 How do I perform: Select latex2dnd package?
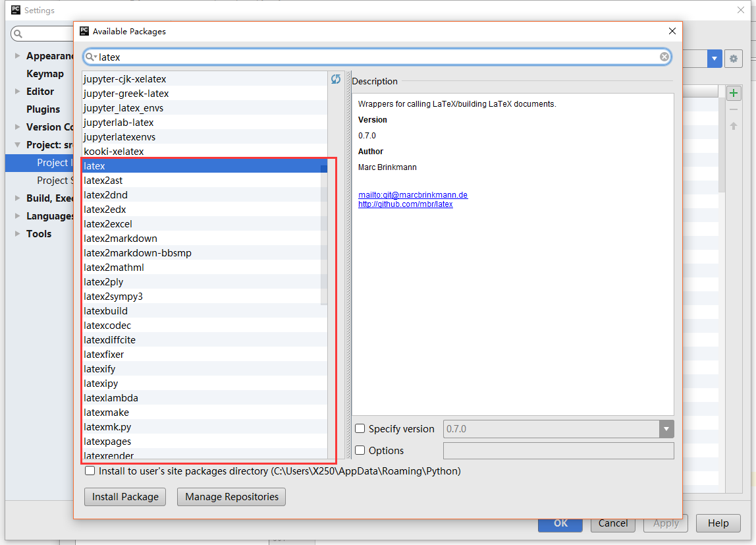(204, 195)
